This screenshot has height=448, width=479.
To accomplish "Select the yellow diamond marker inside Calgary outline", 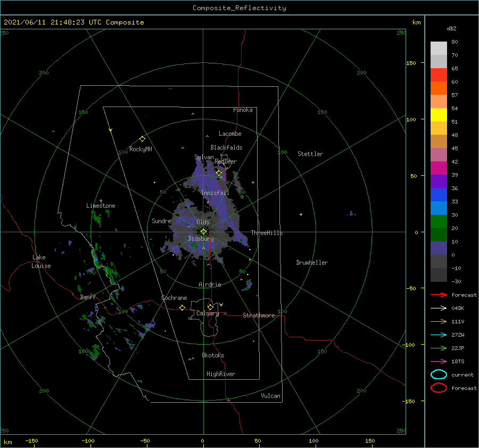I will (210, 307).
